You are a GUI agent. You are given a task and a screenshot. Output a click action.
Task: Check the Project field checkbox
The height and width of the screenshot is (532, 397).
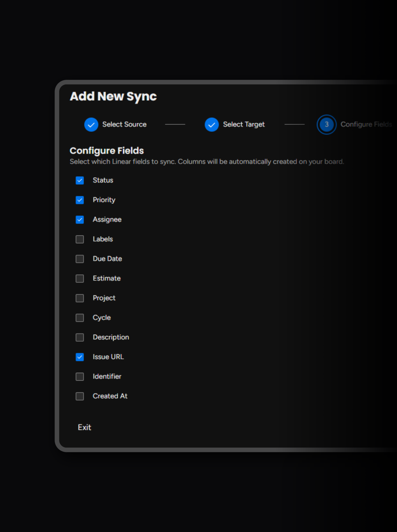(x=79, y=298)
